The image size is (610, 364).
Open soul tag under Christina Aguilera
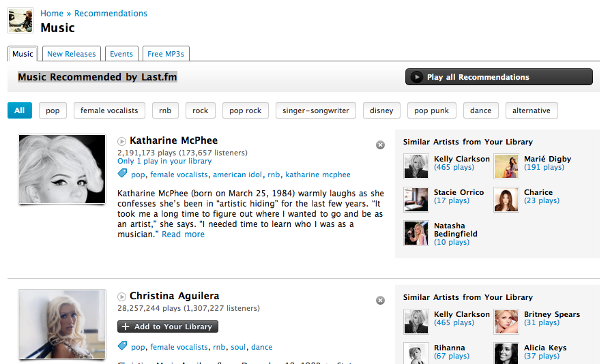(238, 347)
